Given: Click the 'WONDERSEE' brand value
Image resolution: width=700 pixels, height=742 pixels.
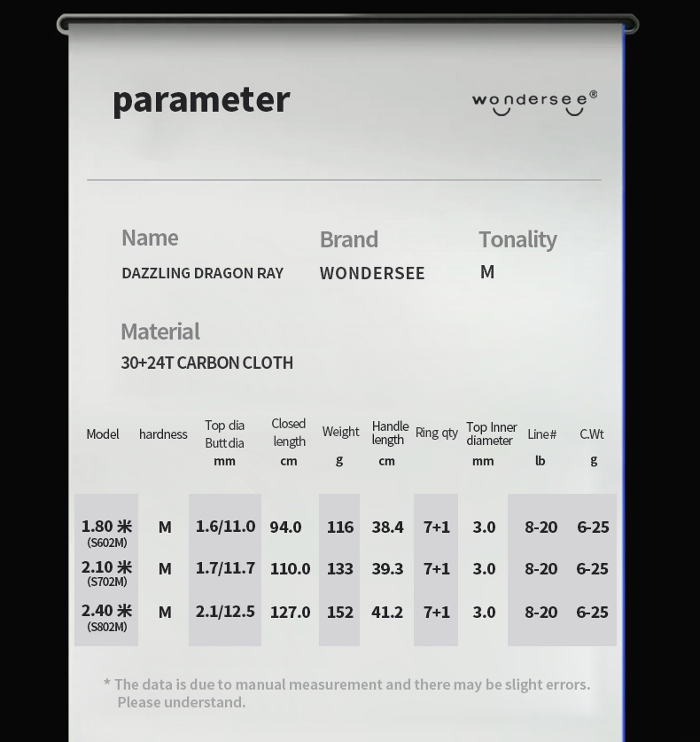Looking at the screenshot, I should click(372, 274).
